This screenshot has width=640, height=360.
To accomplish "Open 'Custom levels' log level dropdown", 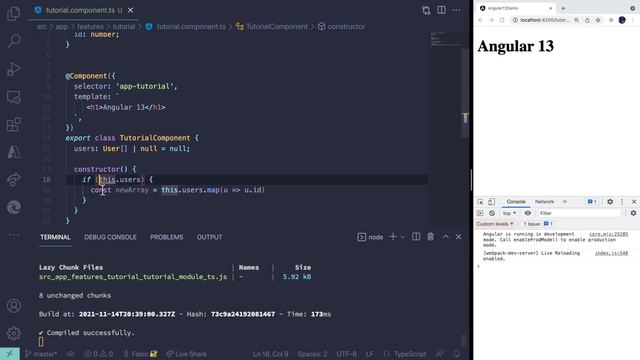I will pos(495,224).
